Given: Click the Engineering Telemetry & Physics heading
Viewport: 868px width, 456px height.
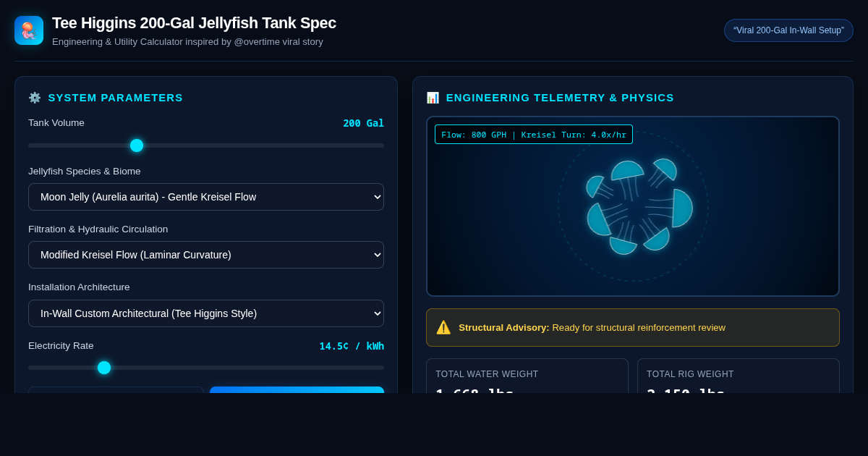Looking at the screenshot, I should [560, 98].
